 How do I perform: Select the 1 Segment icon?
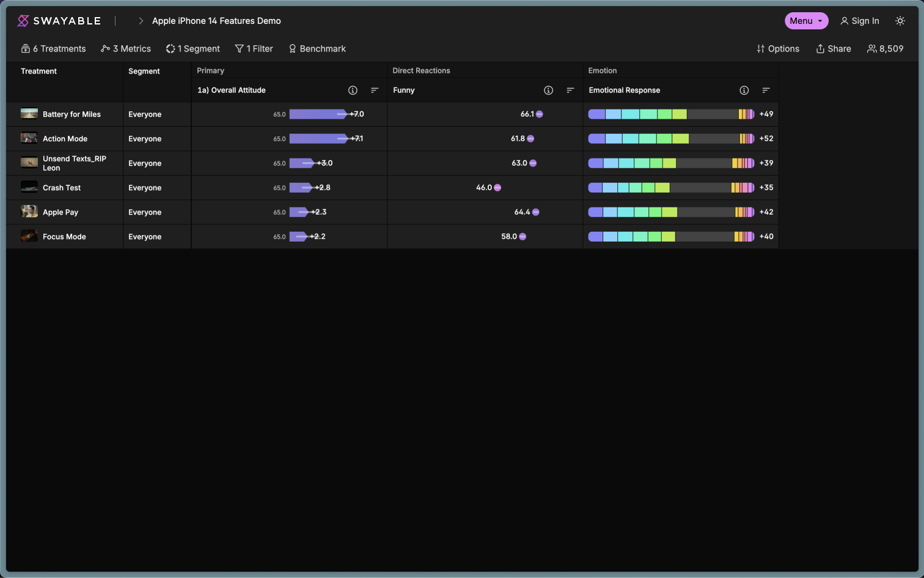(x=170, y=48)
